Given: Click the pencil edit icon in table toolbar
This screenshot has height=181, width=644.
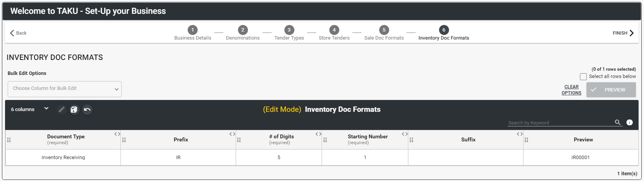Looking at the screenshot, I should (x=62, y=110).
